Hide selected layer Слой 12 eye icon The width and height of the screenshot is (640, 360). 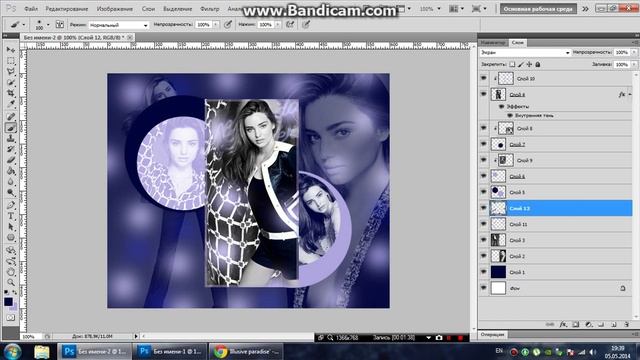484,208
